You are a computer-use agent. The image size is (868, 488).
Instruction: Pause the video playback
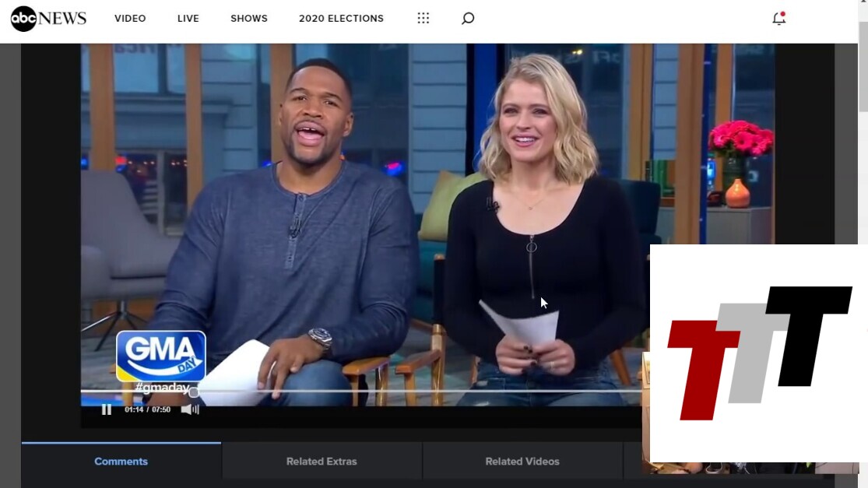coord(107,409)
